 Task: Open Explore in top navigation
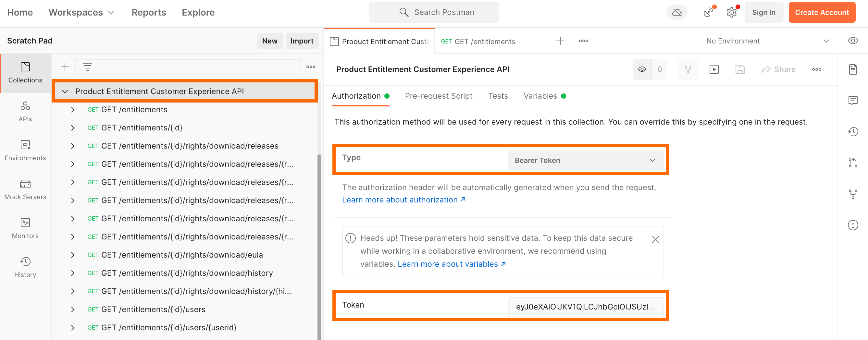(198, 12)
